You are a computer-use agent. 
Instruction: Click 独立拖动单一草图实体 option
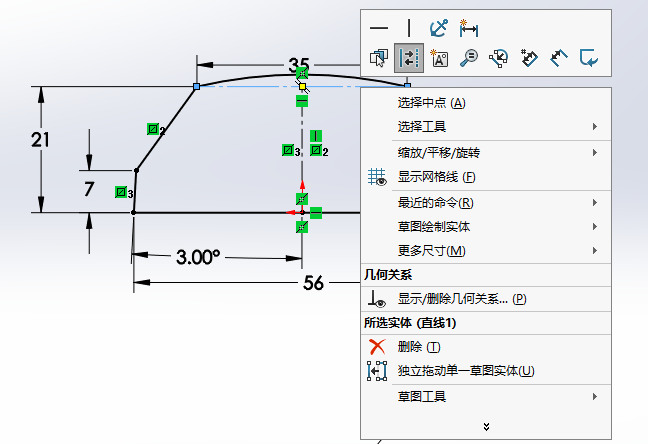(465, 371)
